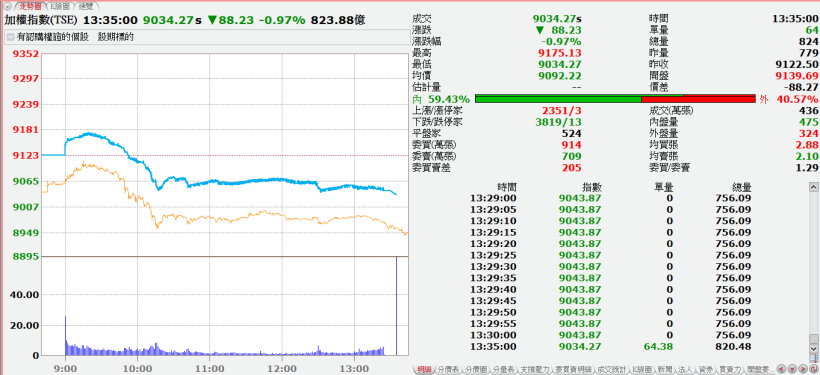The width and height of the screenshot is (820, 375).
Task: Click the 823.88億 volume value
Action: coord(337,20)
